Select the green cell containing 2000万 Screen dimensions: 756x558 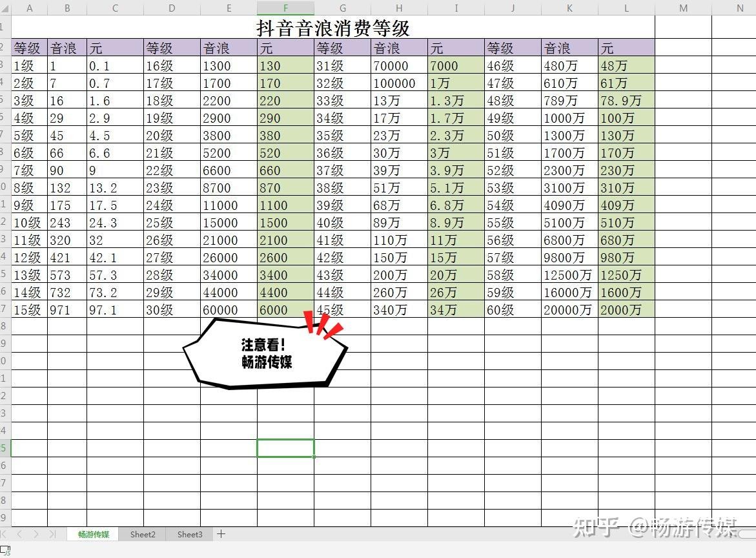[x=626, y=309]
